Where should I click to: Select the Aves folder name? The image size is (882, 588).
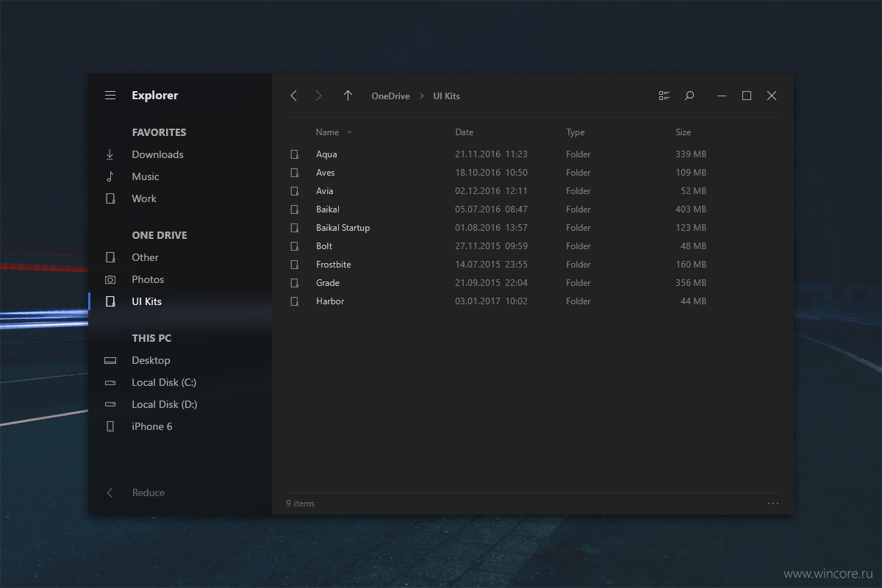326,173
